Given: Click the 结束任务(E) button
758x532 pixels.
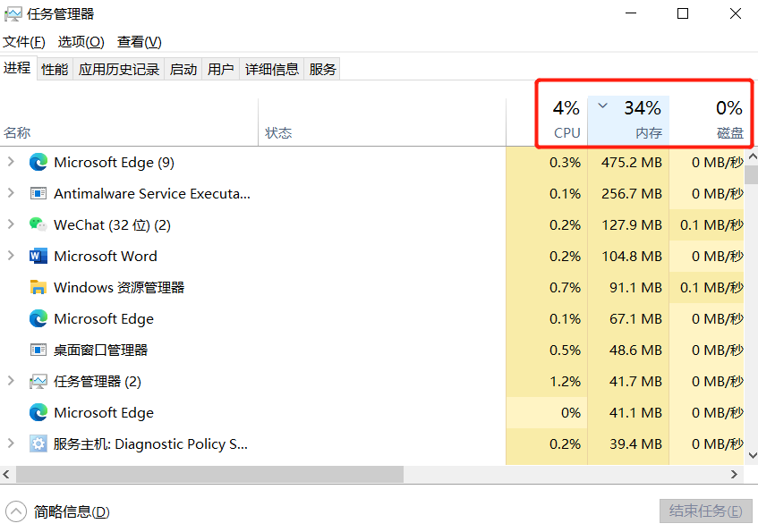Looking at the screenshot, I should [706, 511].
